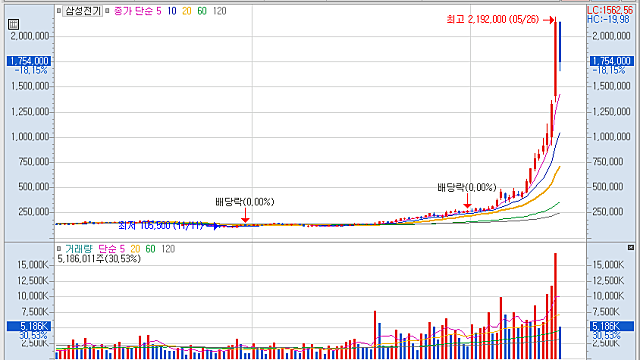
Task: Click the blue 10 price moving average label
Action: coord(172,11)
